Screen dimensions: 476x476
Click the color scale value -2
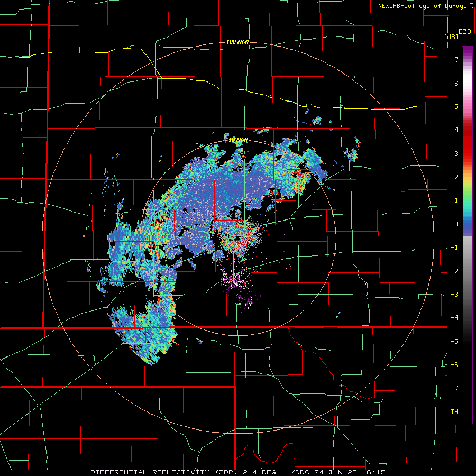(454, 271)
